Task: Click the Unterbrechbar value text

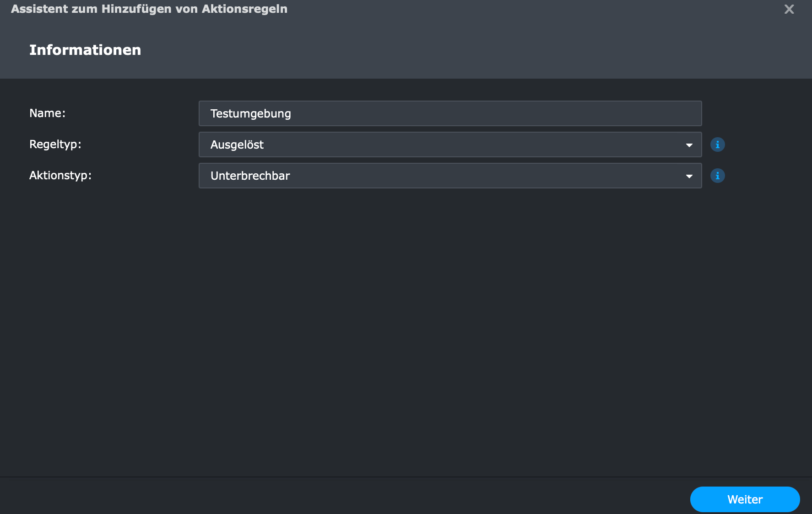Action: pos(250,176)
